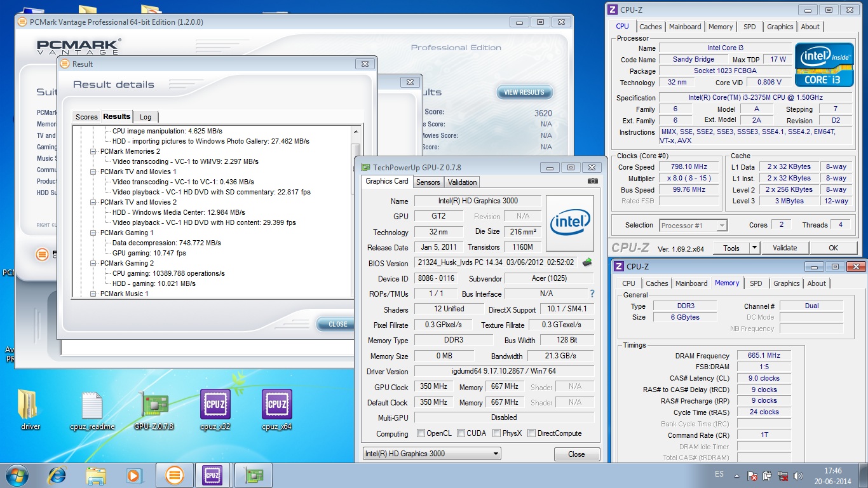The image size is (868, 488).
Task: Select the cpuz_readme file icon
Action: click(92, 410)
